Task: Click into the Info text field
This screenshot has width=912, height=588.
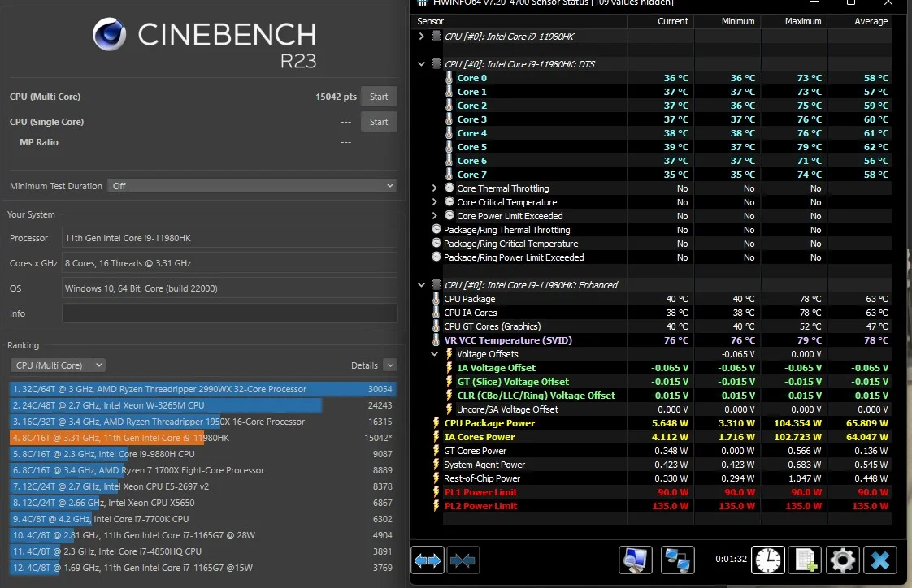Action: pyautogui.click(x=230, y=313)
